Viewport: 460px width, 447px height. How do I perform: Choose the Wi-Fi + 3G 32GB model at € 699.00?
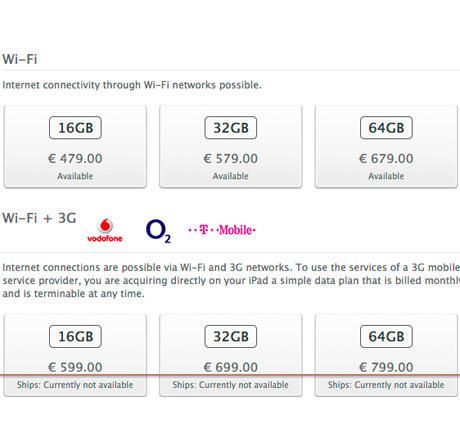(231, 355)
